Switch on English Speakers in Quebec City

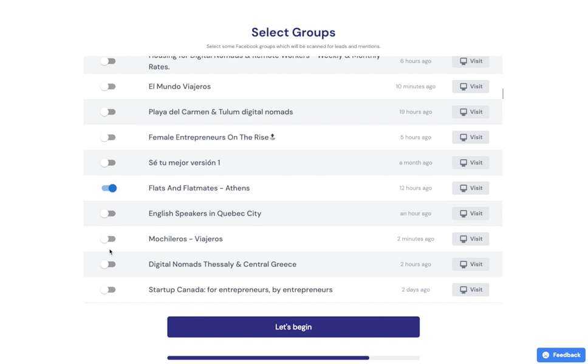point(108,214)
